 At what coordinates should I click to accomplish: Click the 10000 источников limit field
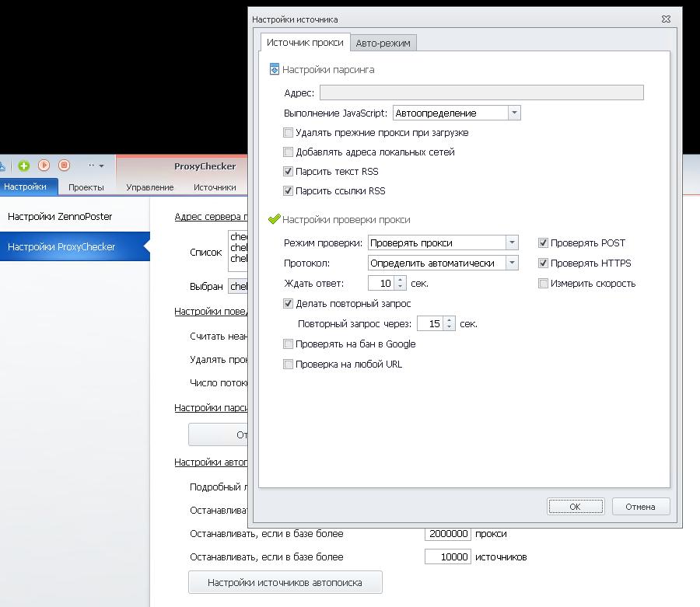[448, 557]
